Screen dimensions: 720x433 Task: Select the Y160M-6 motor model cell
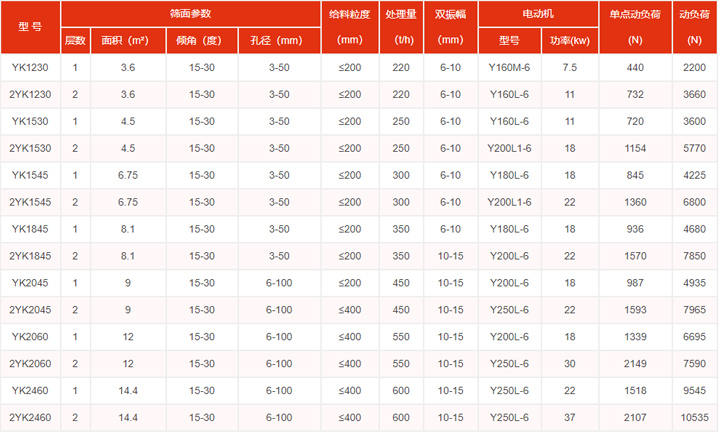tap(510, 67)
